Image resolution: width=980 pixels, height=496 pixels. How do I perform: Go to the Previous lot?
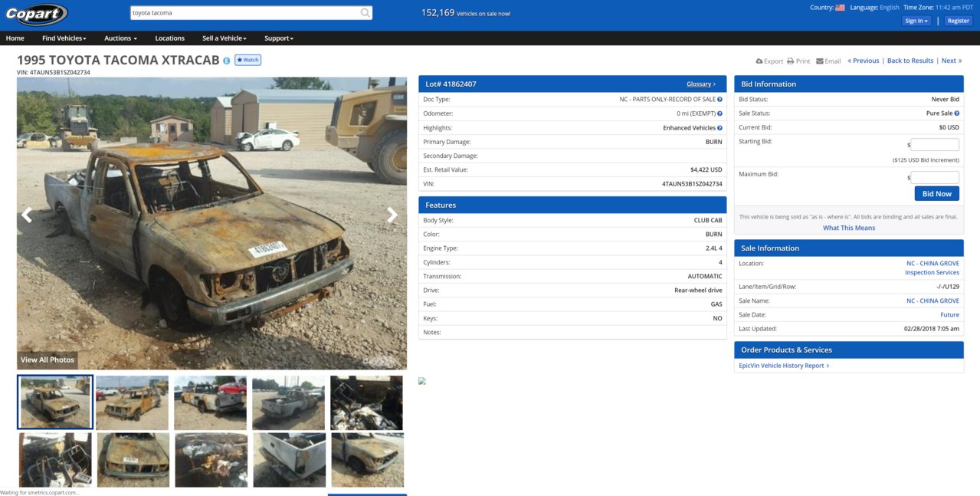click(x=864, y=61)
